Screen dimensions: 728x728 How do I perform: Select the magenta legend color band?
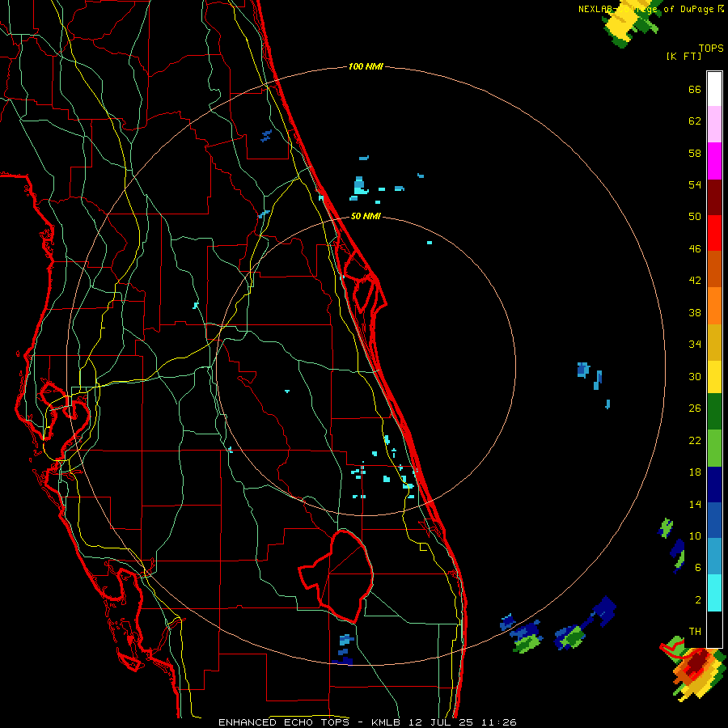714,161
